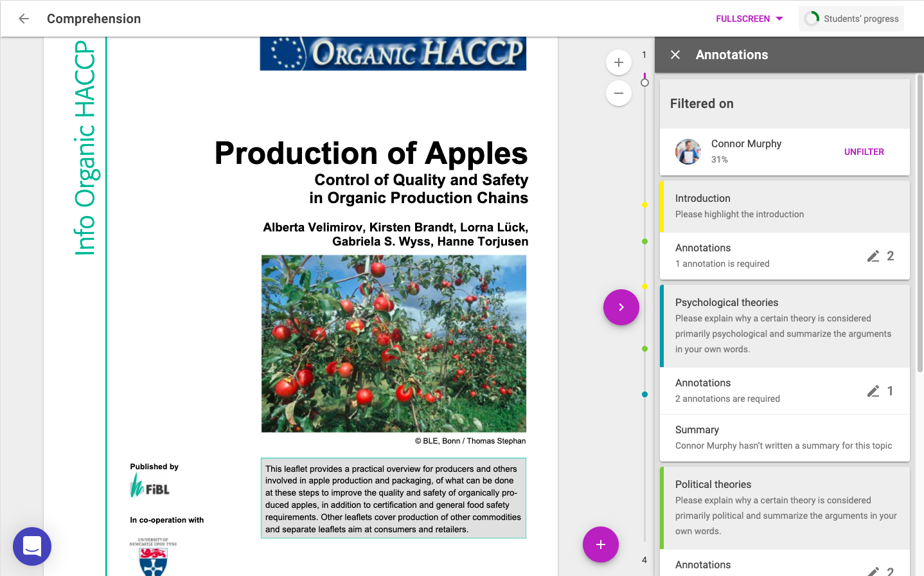Click the annotations panel scrollbar

(x=920, y=223)
